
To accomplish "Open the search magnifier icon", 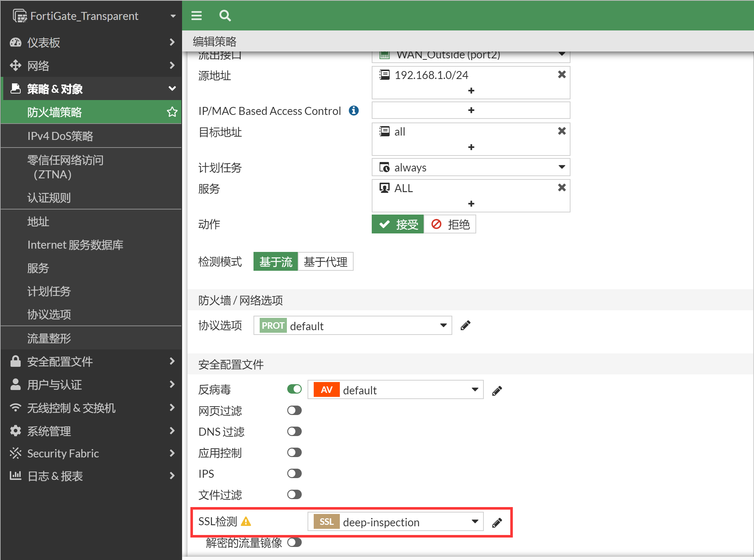I will (225, 16).
